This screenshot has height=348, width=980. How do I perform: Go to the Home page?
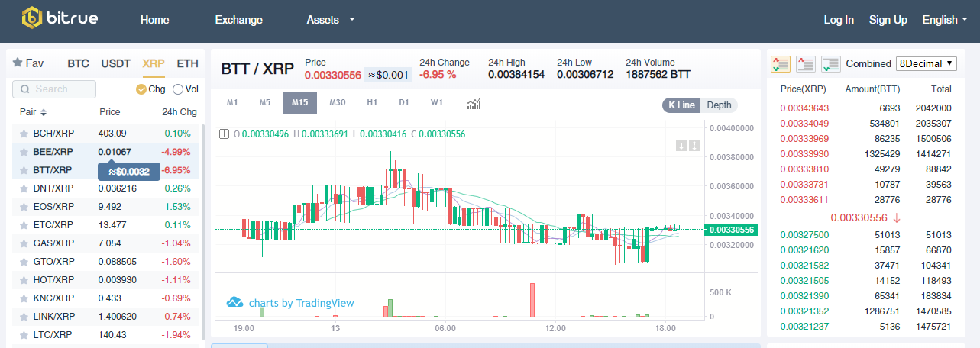click(x=155, y=20)
